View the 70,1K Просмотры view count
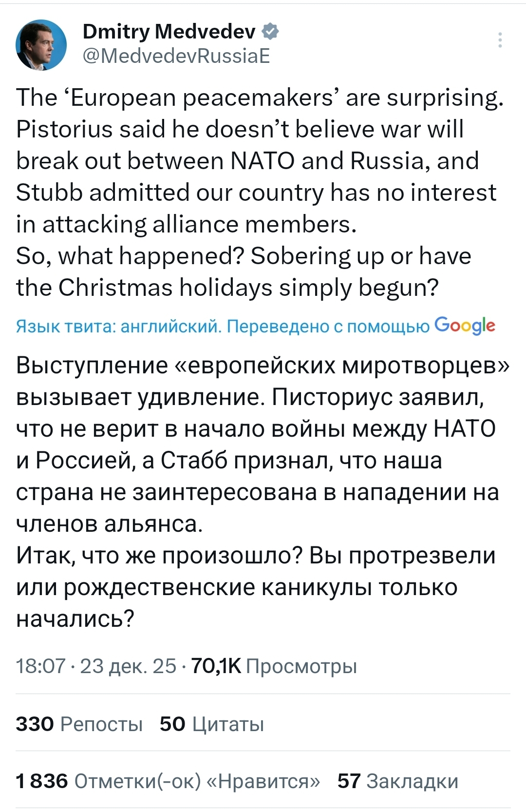Screen dimensions: 526x812 [x=274, y=666]
